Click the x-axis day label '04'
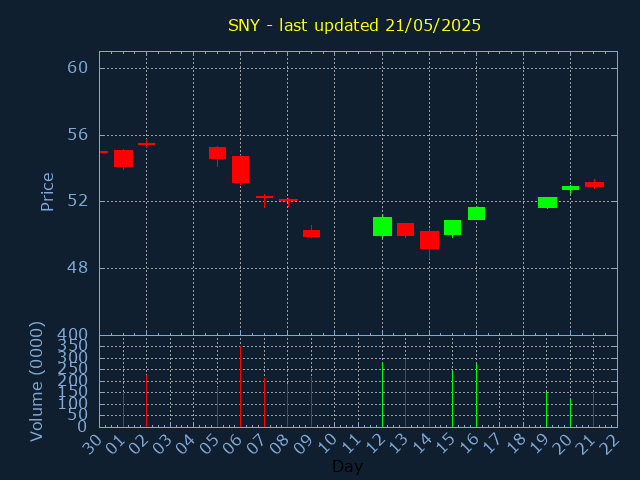The height and width of the screenshot is (480, 640). (186, 444)
